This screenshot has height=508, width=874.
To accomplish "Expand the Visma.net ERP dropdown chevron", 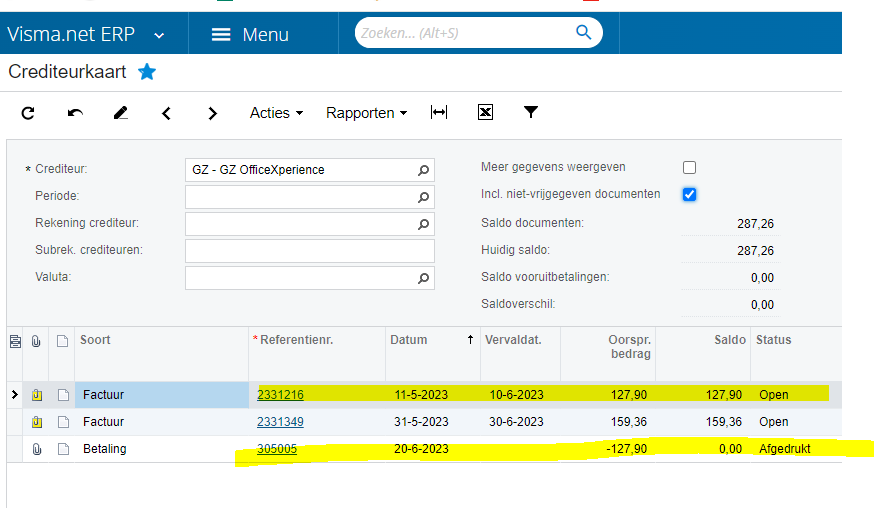I will pos(159,36).
